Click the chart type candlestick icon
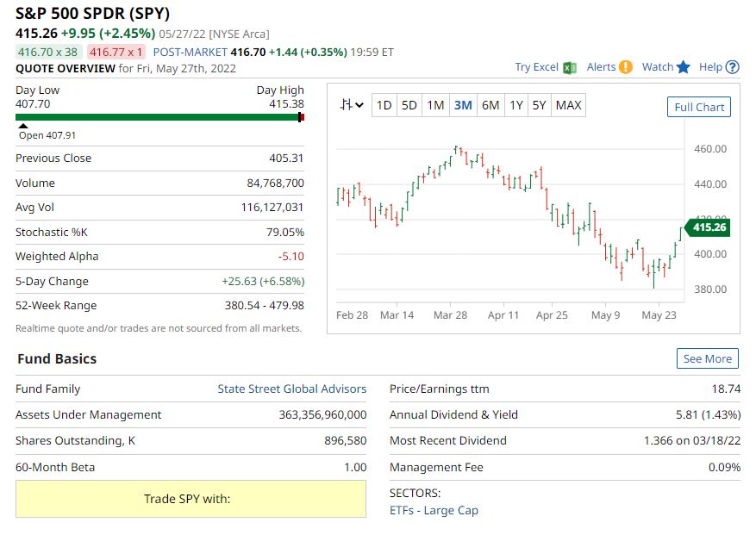The image size is (756, 535). click(347, 105)
